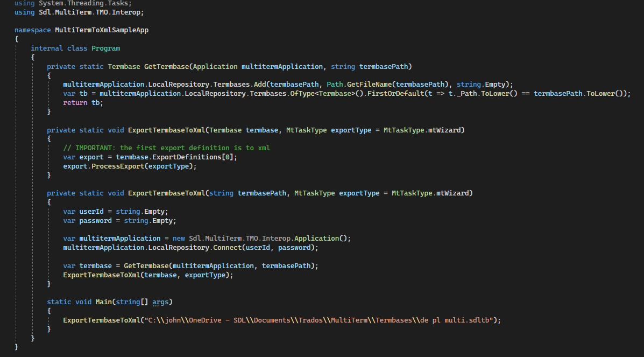Click the Program class name
Screen dimensions: 644x357
click(105, 48)
